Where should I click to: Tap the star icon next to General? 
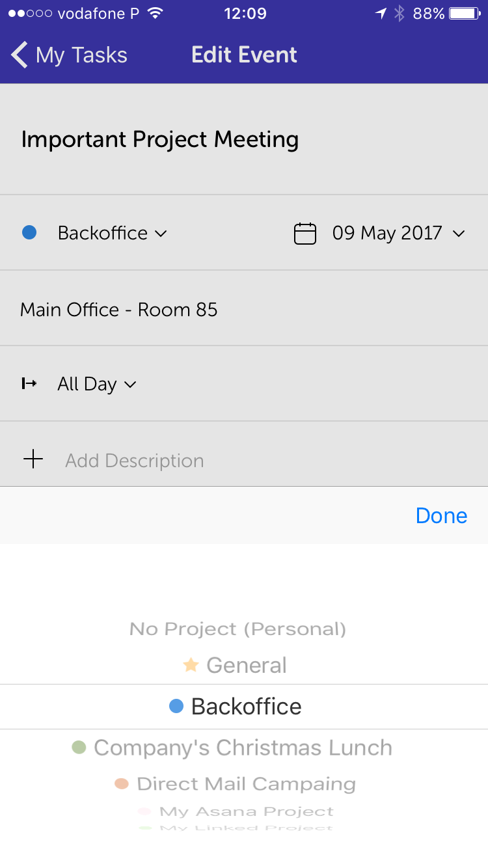tap(191, 665)
